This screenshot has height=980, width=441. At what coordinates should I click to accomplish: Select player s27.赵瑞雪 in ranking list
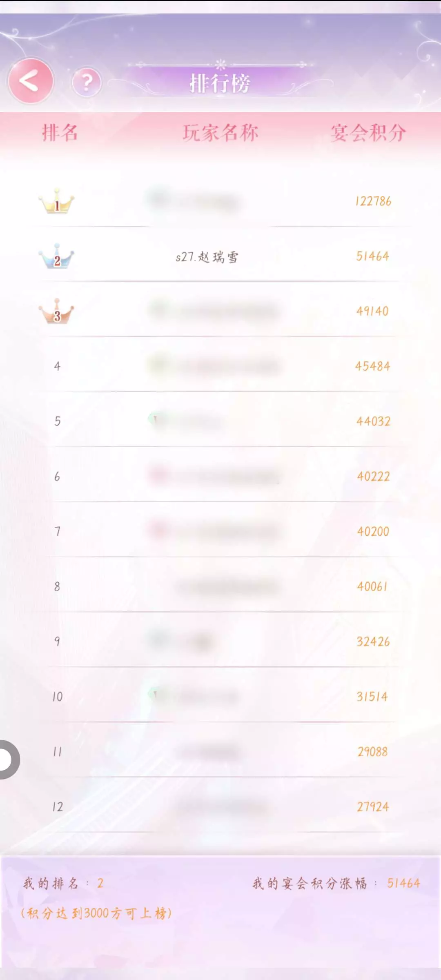(207, 257)
